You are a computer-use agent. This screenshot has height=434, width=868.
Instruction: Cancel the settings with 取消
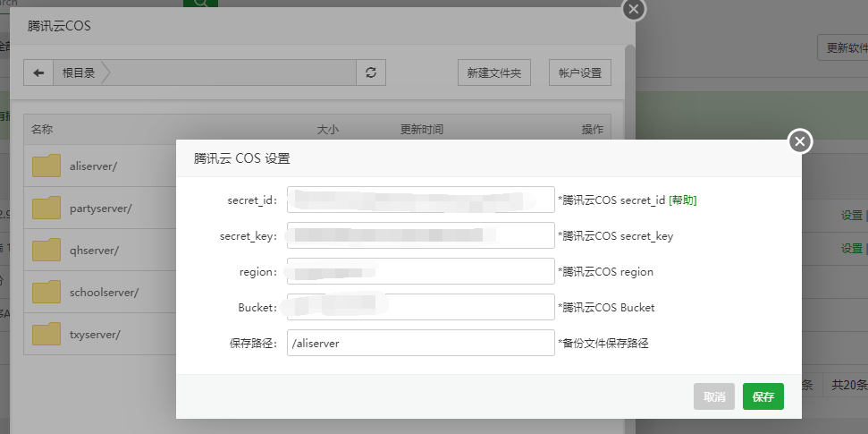714,396
